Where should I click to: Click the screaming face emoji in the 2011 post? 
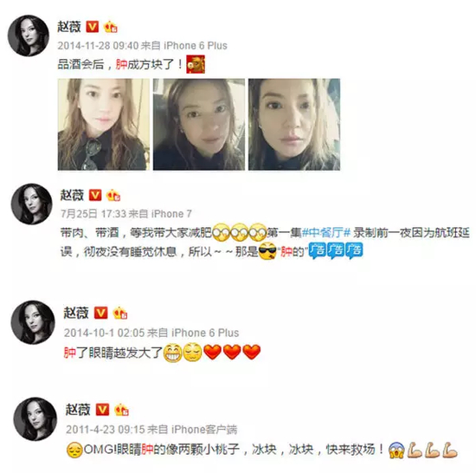point(396,450)
